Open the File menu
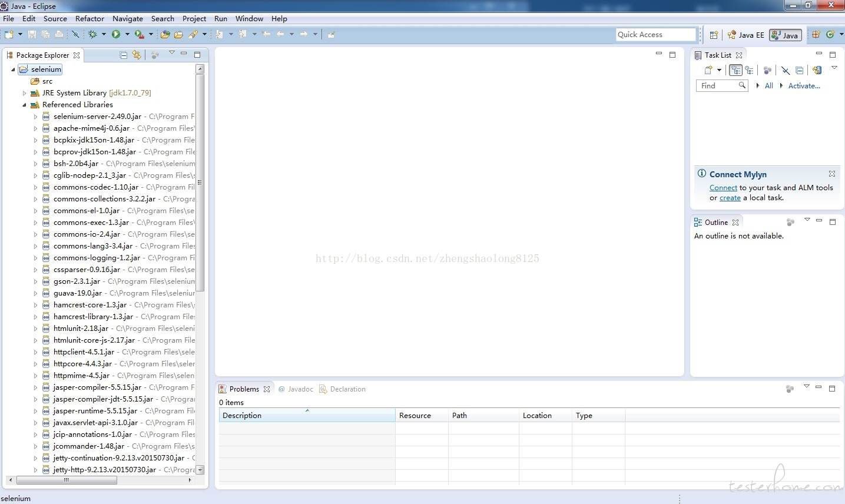This screenshot has height=504, width=845. pos(8,18)
